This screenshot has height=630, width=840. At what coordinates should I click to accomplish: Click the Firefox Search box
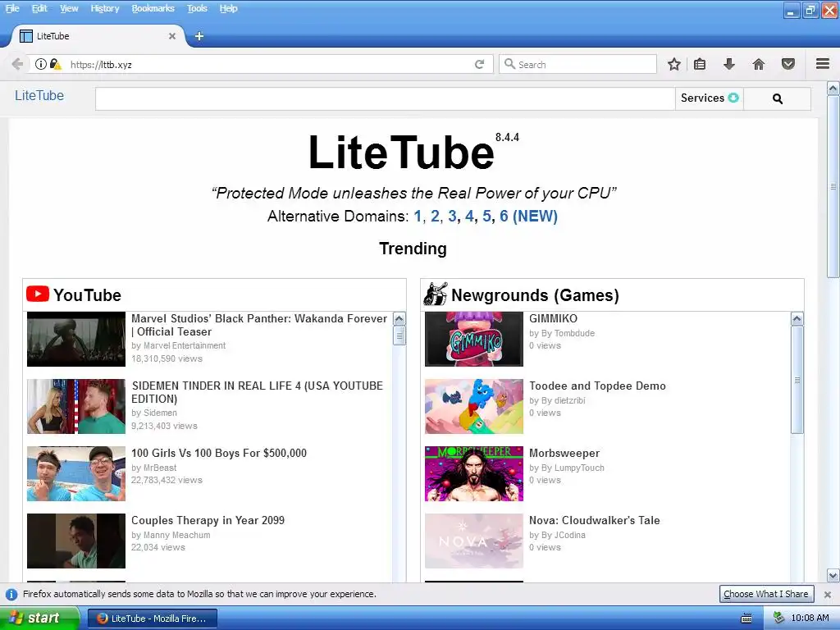tap(577, 64)
